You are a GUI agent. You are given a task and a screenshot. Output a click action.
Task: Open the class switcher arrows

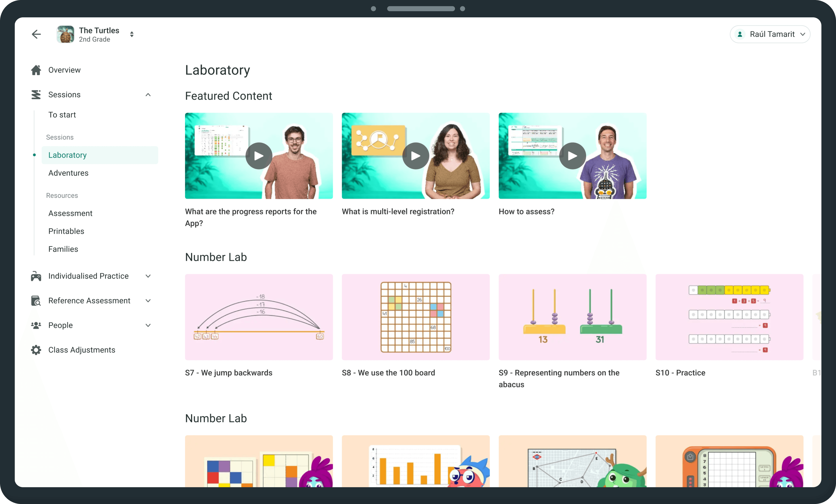132,34
